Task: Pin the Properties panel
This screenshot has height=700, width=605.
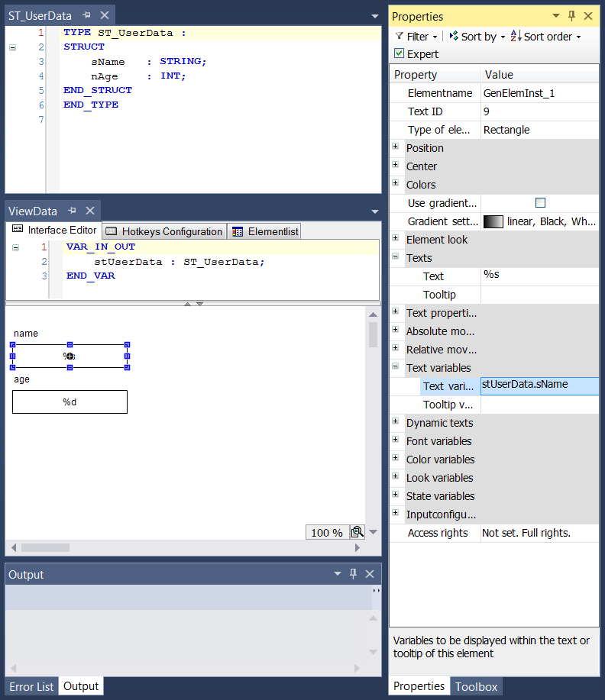Action: tap(571, 16)
